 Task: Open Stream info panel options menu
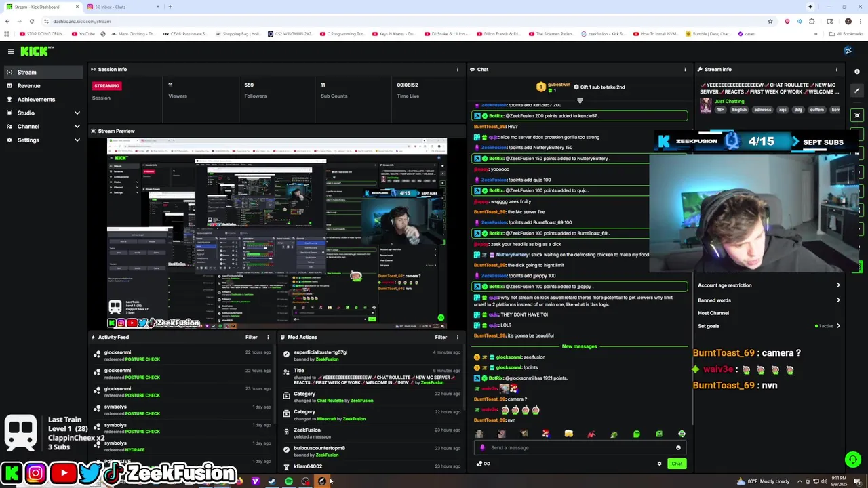click(836, 69)
